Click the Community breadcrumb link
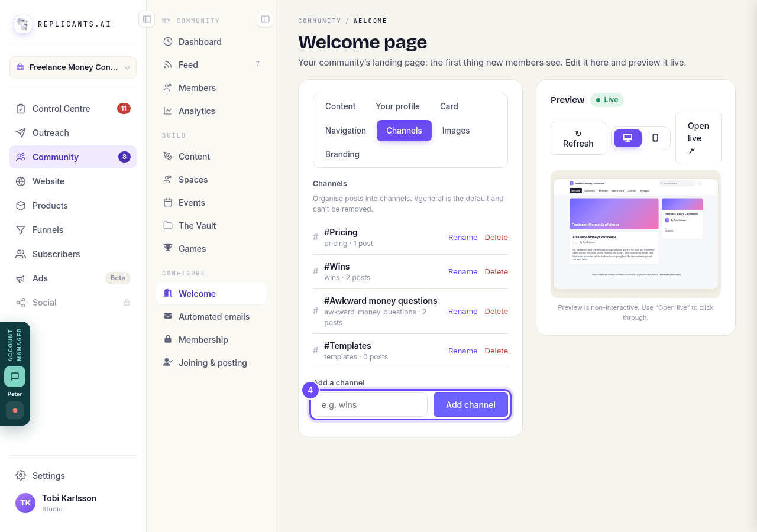The height and width of the screenshot is (532, 757). [x=319, y=21]
